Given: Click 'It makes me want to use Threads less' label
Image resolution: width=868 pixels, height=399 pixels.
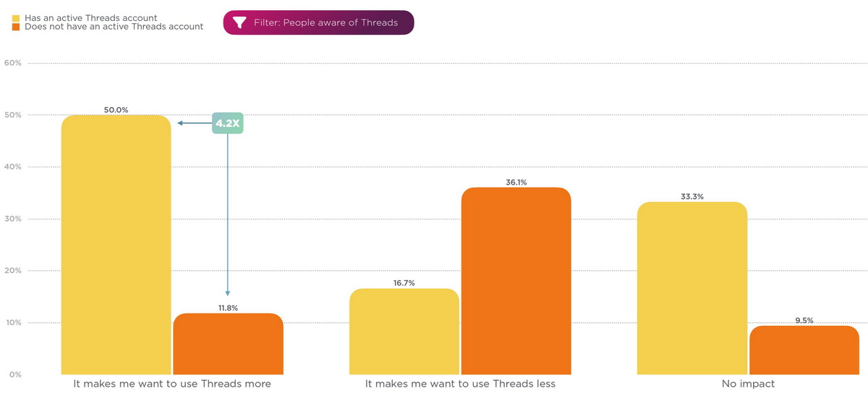Looking at the screenshot, I should click(460, 384).
